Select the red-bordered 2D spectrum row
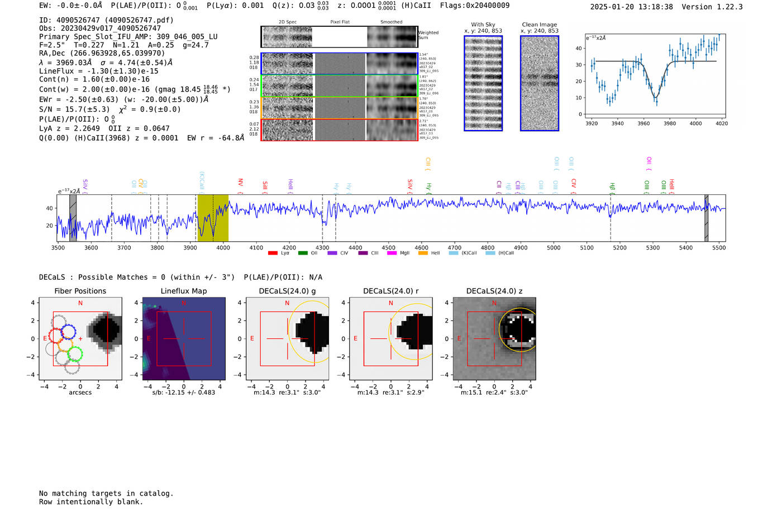 coord(339,130)
